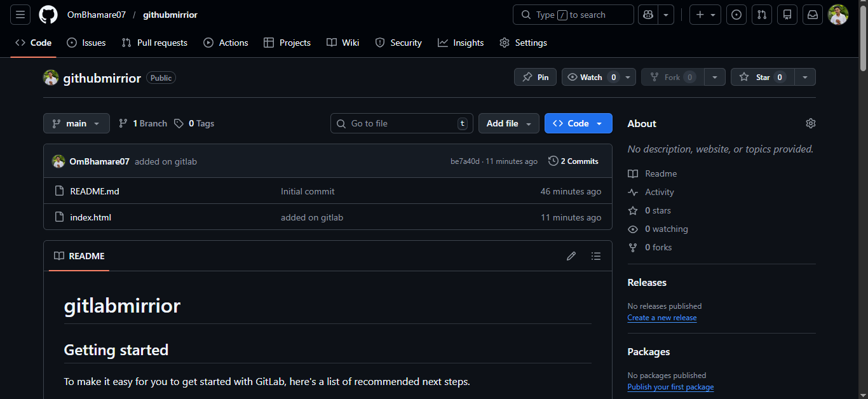The height and width of the screenshot is (399, 868).
Task: Open Add file dropdown
Action: click(509, 123)
